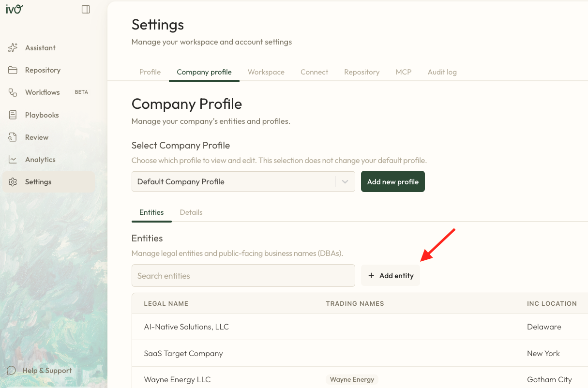Expand the Default Company Profile dropdown
Viewport: 588px width, 388px height.
click(x=232, y=182)
